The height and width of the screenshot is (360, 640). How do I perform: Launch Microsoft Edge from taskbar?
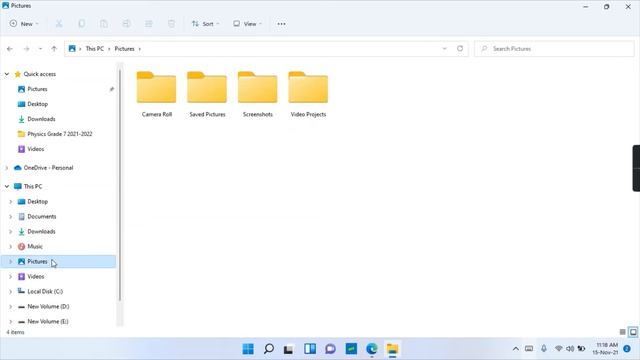[372, 349]
